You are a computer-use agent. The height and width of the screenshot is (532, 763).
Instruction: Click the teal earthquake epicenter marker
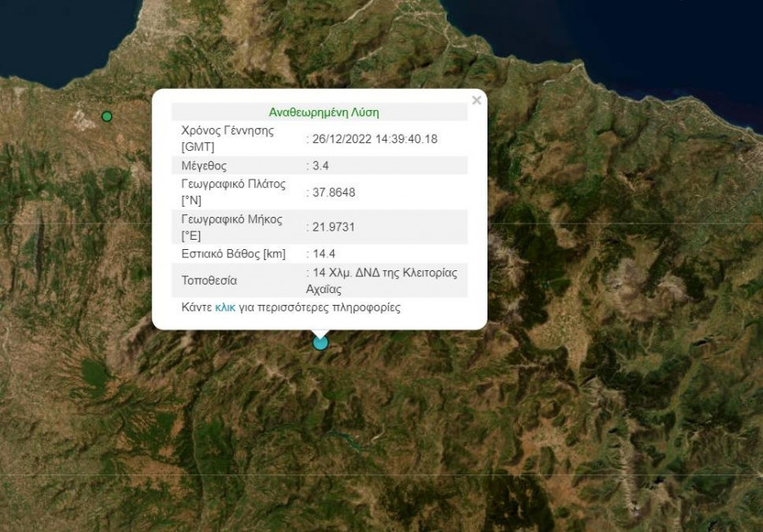pyautogui.click(x=320, y=343)
